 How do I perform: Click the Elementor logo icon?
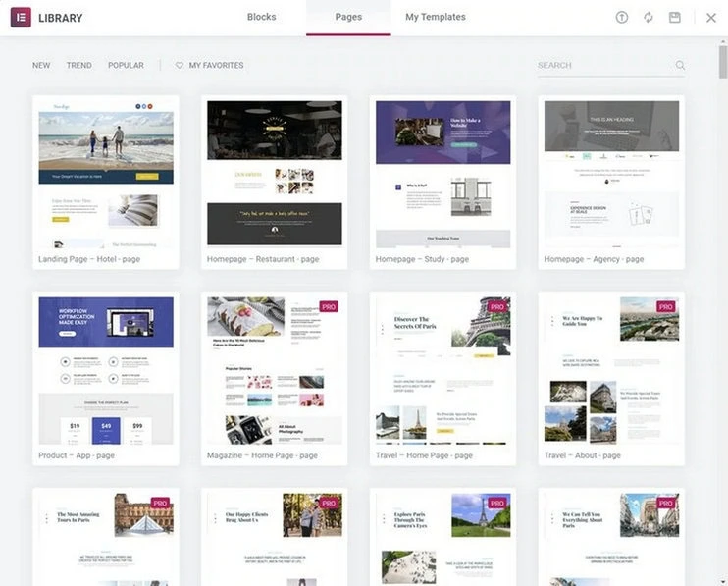pyautogui.click(x=21, y=18)
